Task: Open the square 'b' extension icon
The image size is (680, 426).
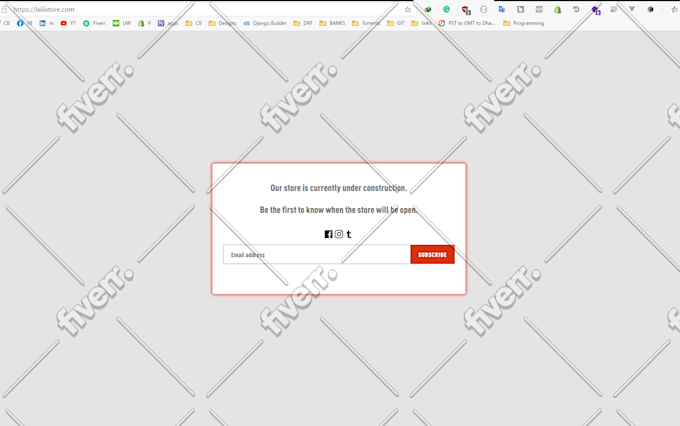Action: pos(520,9)
